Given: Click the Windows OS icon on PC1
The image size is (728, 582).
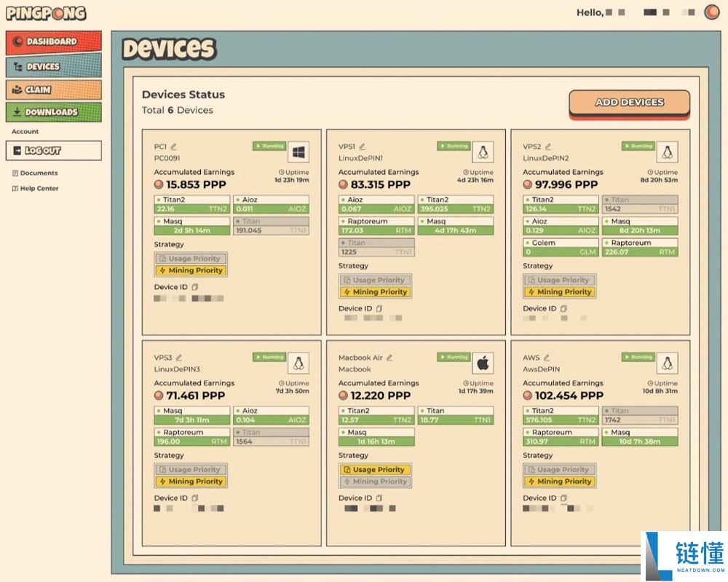Looking at the screenshot, I should [298, 152].
